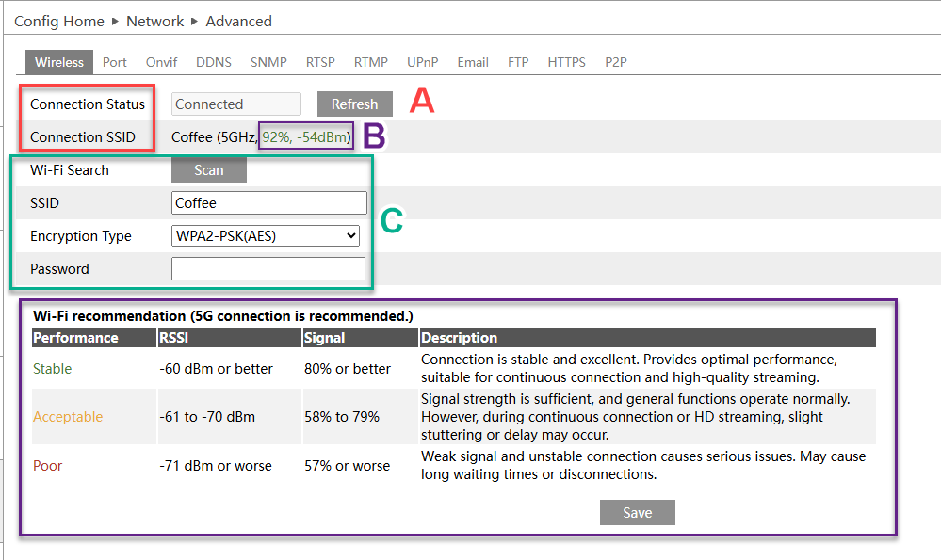This screenshot has width=941, height=560.
Task: Go to the DDNS tab
Action: [214, 62]
